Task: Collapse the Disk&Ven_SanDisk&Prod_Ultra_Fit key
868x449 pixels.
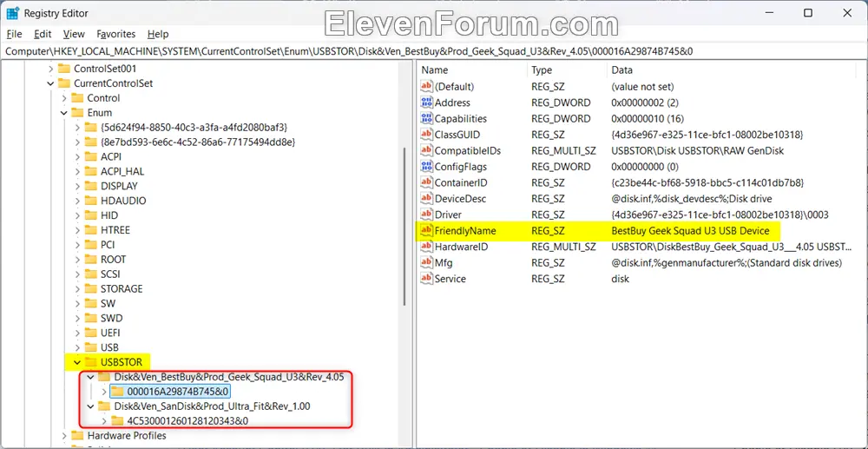Action: [x=91, y=406]
